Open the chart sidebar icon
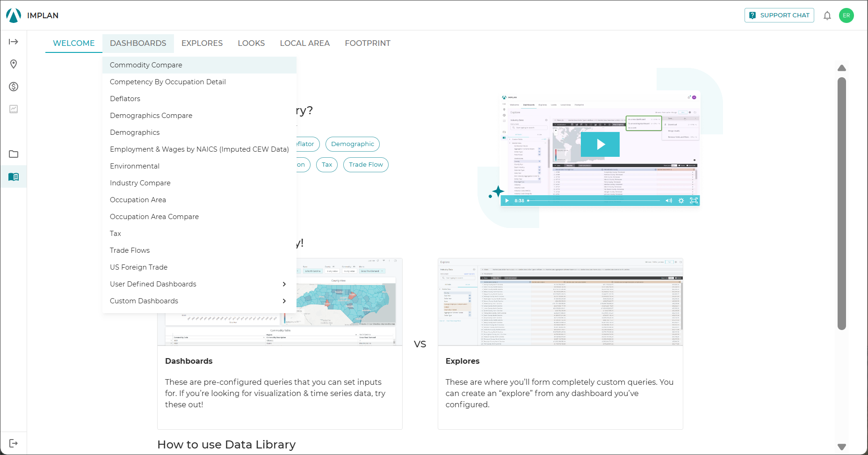 (14, 109)
